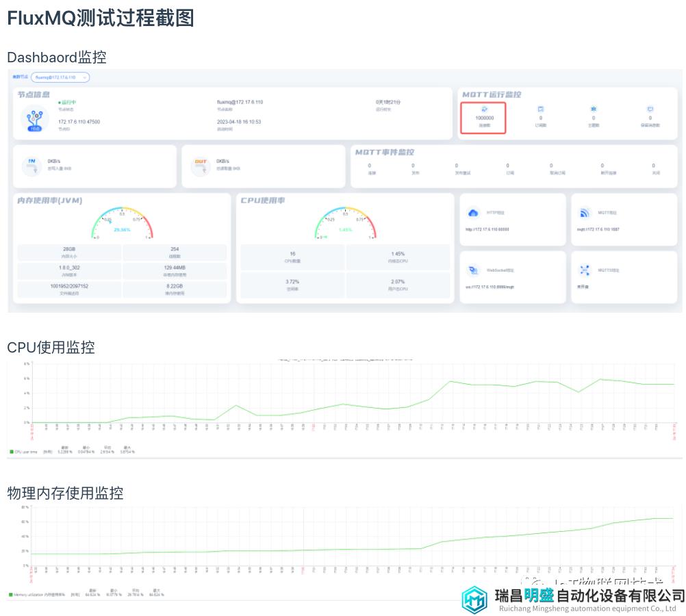Click the fluxmq@172.17.6.110 node name in node info
This screenshot has width=686, height=616.
240,103
